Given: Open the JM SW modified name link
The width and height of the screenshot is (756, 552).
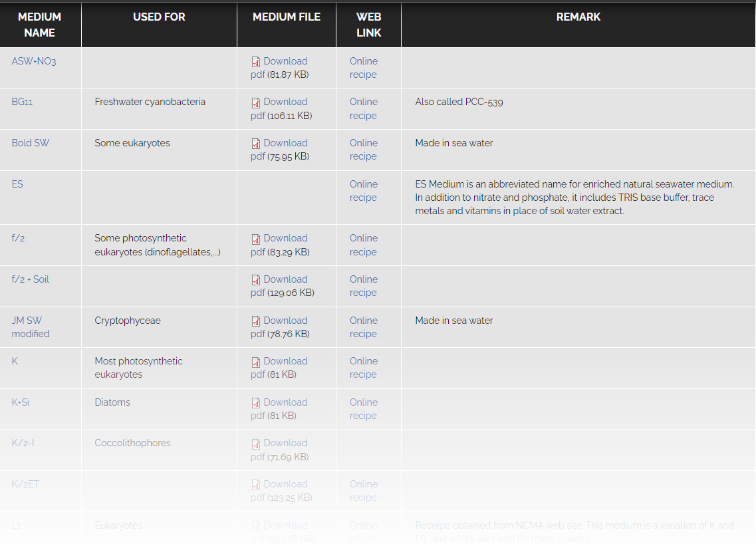Looking at the screenshot, I should [30, 327].
